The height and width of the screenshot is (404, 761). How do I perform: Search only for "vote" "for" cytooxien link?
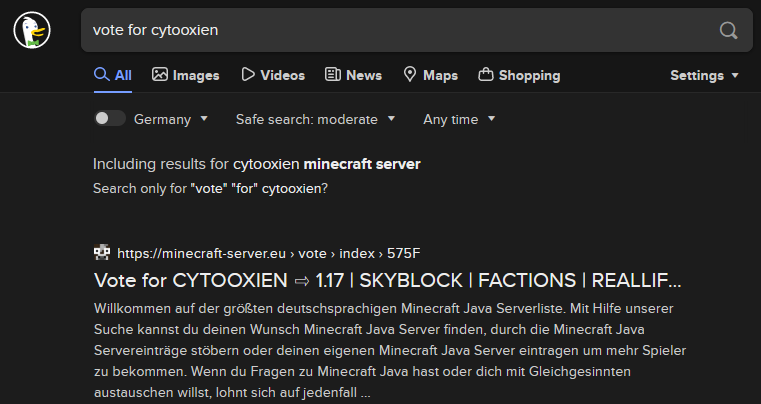(211, 188)
